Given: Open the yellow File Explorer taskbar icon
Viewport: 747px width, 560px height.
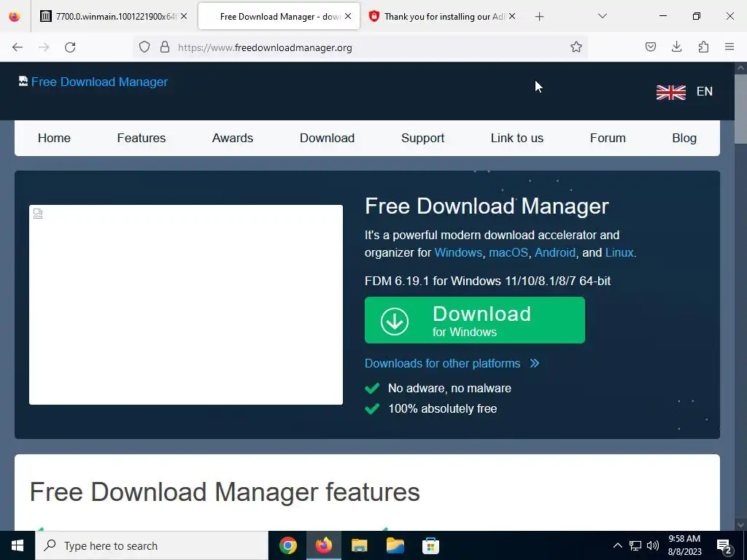Looking at the screenshot, I should (359, 545).
